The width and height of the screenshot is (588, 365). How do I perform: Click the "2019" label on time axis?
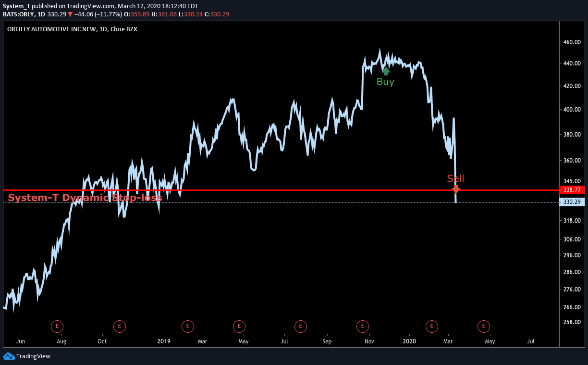pyautogui.click(x=164, y=341)
